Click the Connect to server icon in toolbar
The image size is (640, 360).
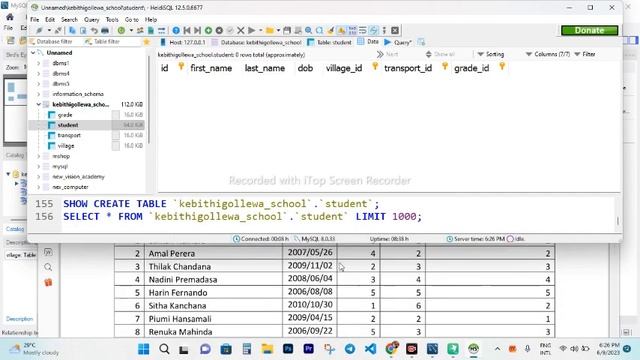(39, 30)
